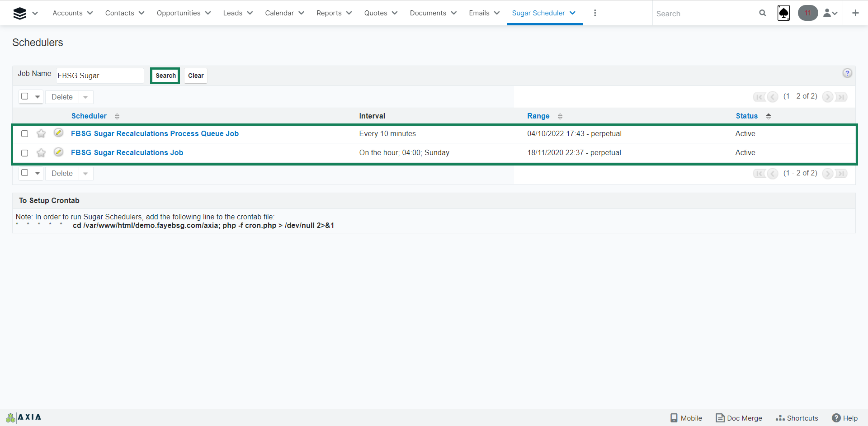The height and width of the screenshot is (426, 868).
Task: Open the Leads module tab
Action: click(233, 13)
